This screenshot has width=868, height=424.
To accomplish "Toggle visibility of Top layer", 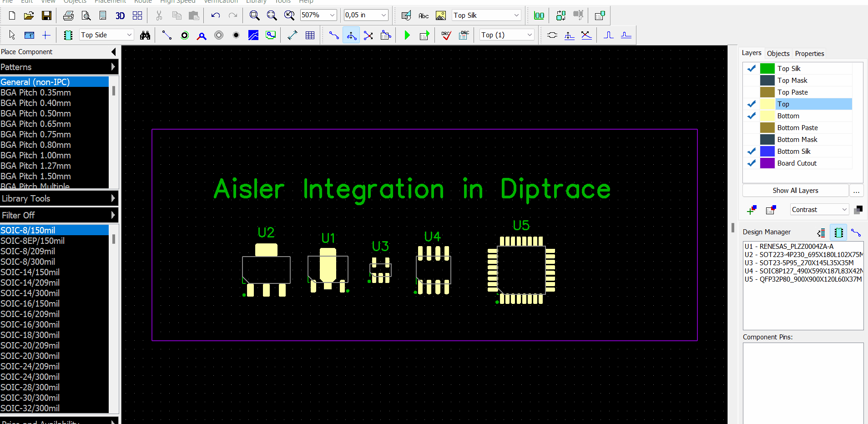I will tap(752, 104).
